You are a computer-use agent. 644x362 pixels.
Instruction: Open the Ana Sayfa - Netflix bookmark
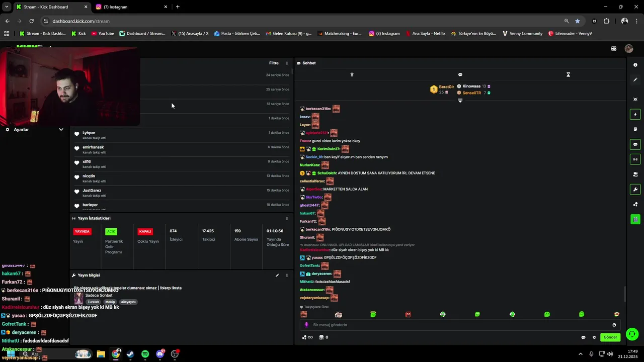425,34
